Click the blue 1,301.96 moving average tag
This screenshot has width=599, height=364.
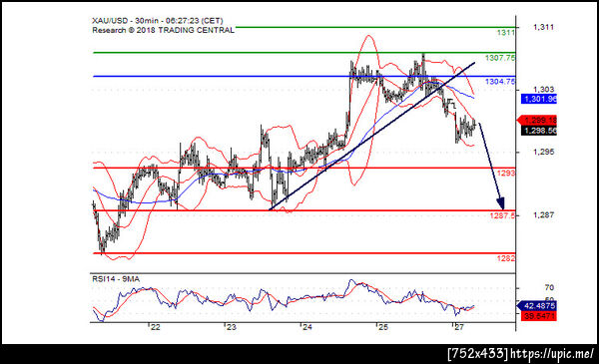[x=539, y=99]
